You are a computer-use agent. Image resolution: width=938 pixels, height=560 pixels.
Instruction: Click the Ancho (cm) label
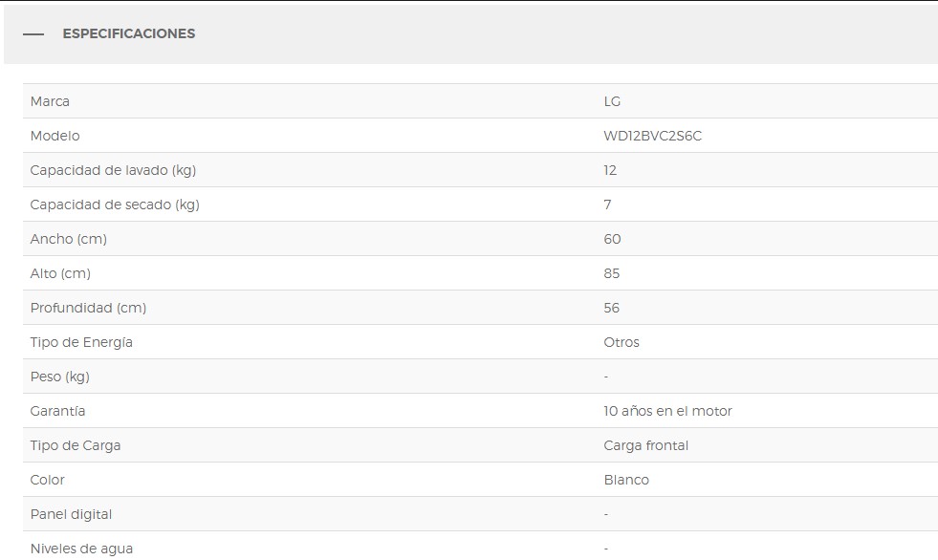click(x=68, y=239)
